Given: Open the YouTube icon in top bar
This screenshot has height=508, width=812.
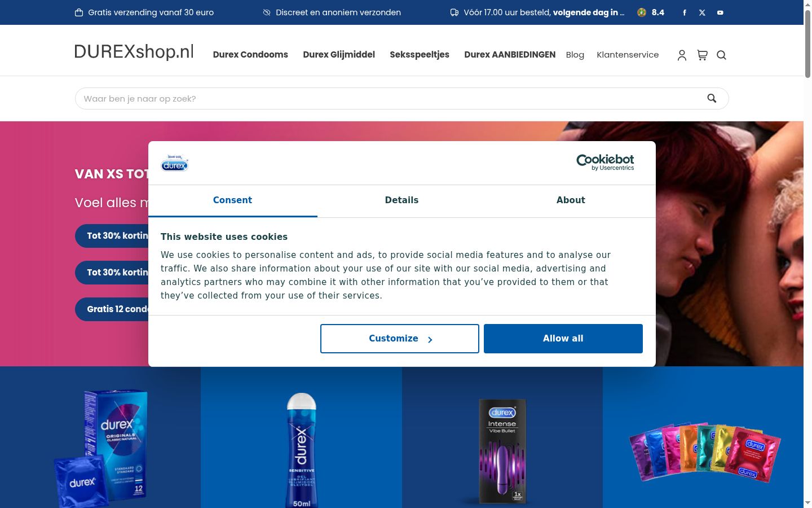Looking at the screenshot, I should 720,12.
